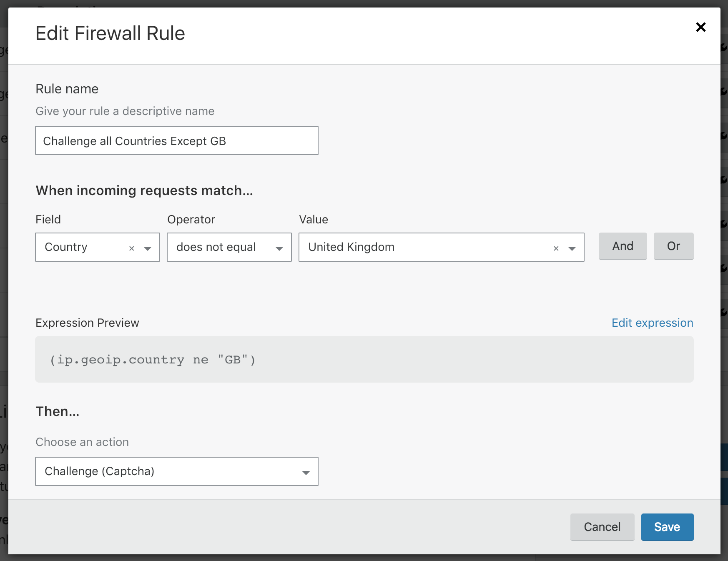Select the Country text in Field box
Screen dimensions: 728x561
click(66, 247)
